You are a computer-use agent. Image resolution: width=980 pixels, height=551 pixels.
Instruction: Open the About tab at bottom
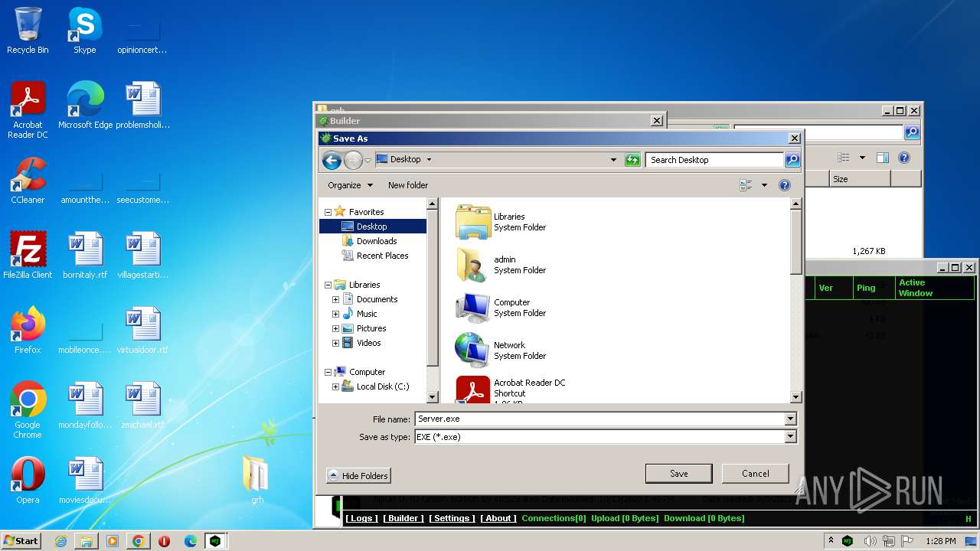[498, 518]
